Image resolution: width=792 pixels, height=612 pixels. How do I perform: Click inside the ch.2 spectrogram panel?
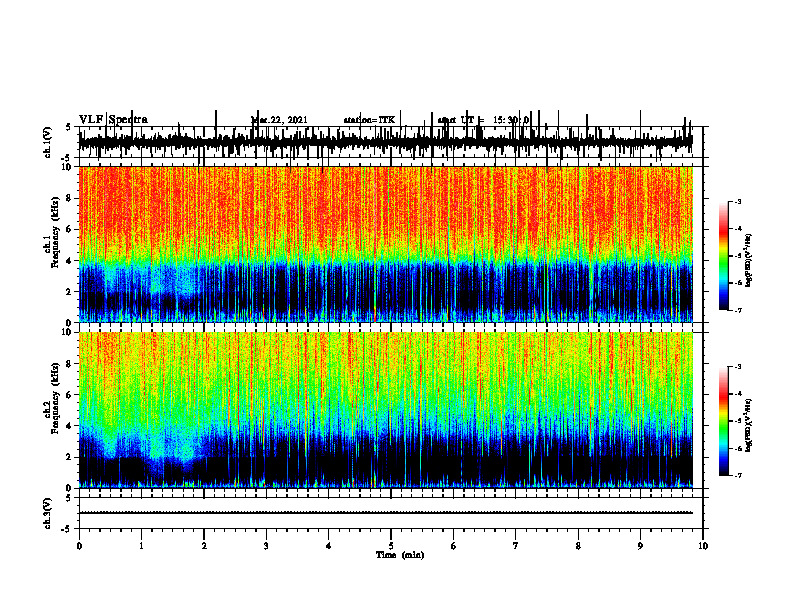coord(386,410)
